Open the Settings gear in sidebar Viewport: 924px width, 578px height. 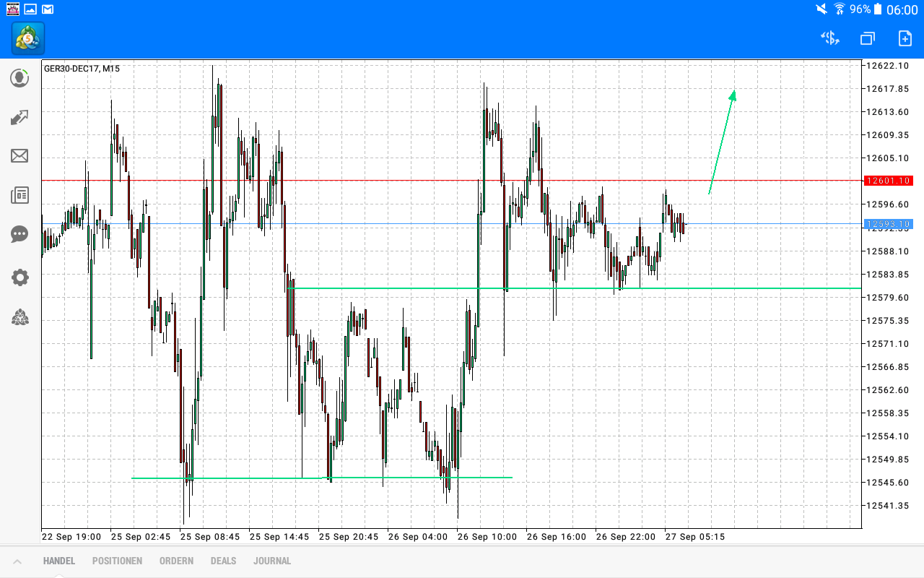tap(19, 277)
